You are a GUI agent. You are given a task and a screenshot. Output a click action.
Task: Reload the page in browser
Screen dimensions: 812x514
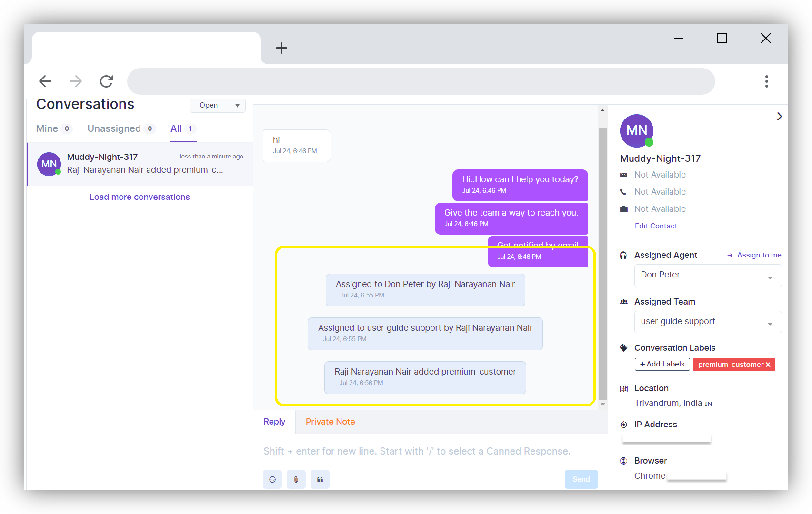pyautogui.click(x=106, y=81)
